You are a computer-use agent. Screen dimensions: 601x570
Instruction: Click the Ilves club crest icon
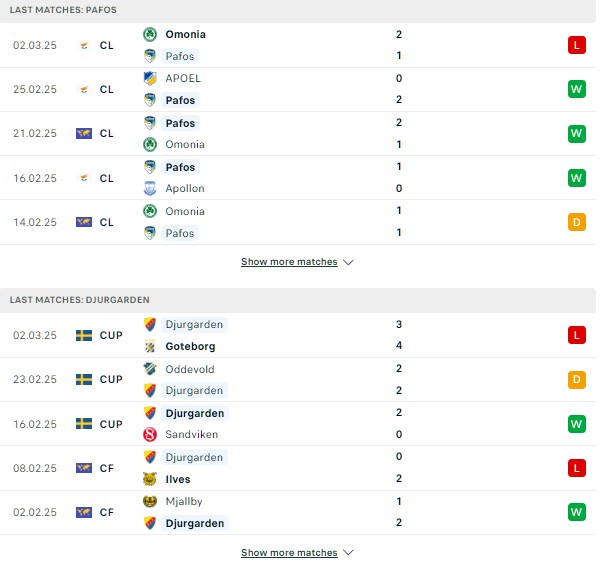click(x=150, y=479)
